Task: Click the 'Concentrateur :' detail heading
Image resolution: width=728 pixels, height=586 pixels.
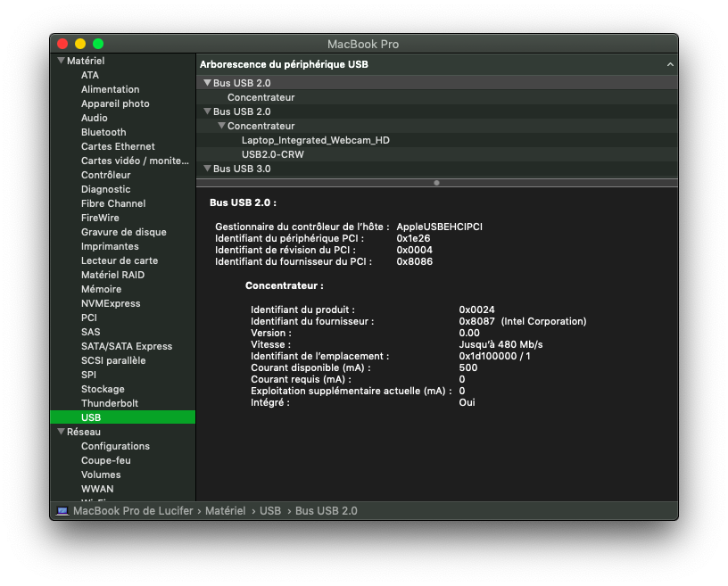Action: pos(284,285)
